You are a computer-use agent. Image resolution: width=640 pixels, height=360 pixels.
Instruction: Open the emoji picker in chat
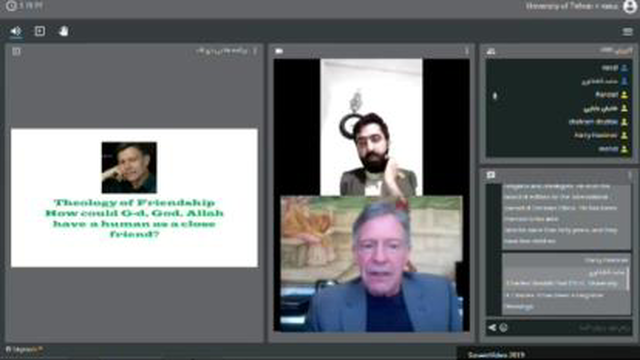[x=504, y=327]
